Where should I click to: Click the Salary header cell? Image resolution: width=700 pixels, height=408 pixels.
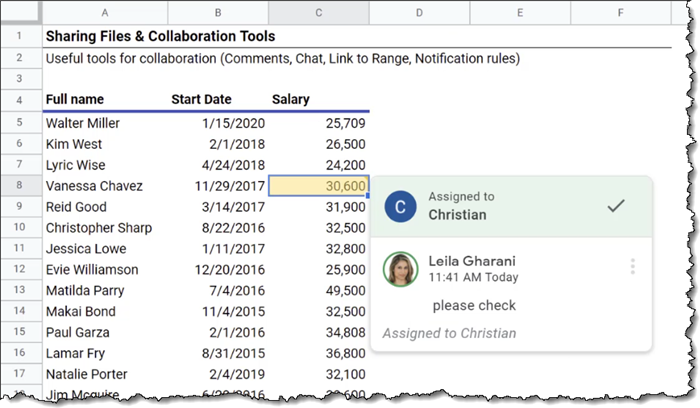pyautogui.click(x=291, y=100)
